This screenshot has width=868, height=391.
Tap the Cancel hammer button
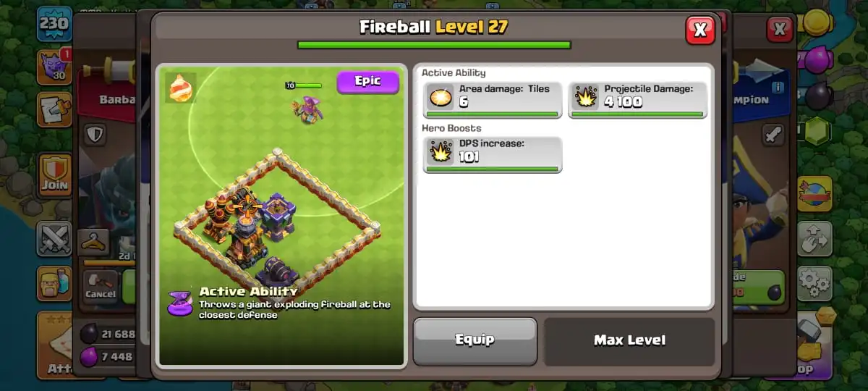pyautogui.click(x=101, y=285)
